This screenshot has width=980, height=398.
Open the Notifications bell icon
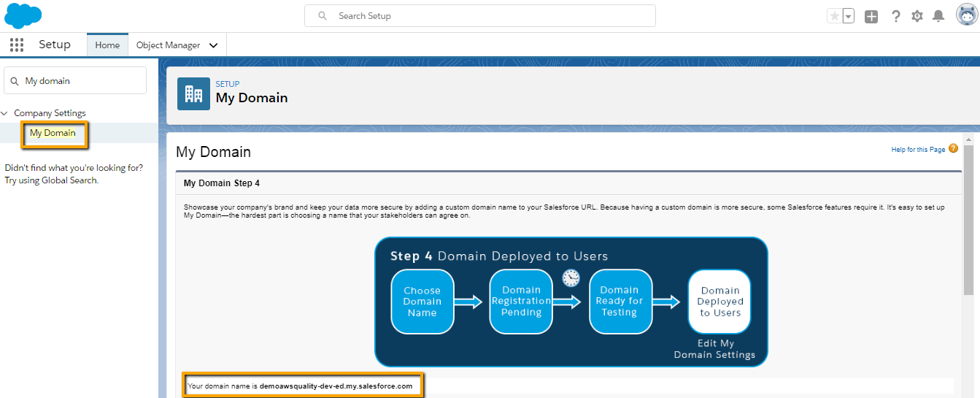938,16
